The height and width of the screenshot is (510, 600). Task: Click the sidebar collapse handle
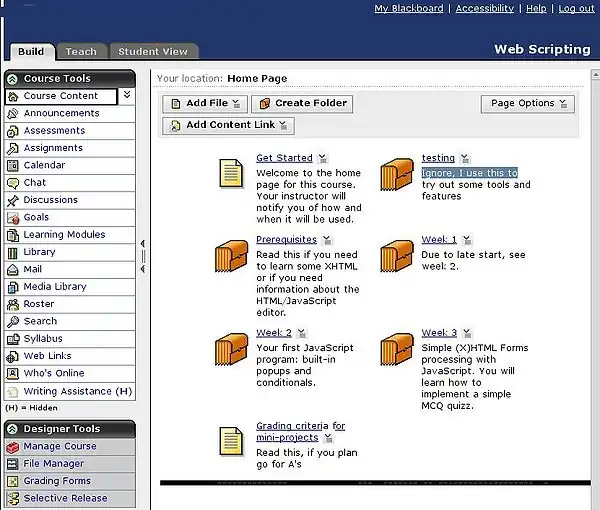(x=143, y=255)
